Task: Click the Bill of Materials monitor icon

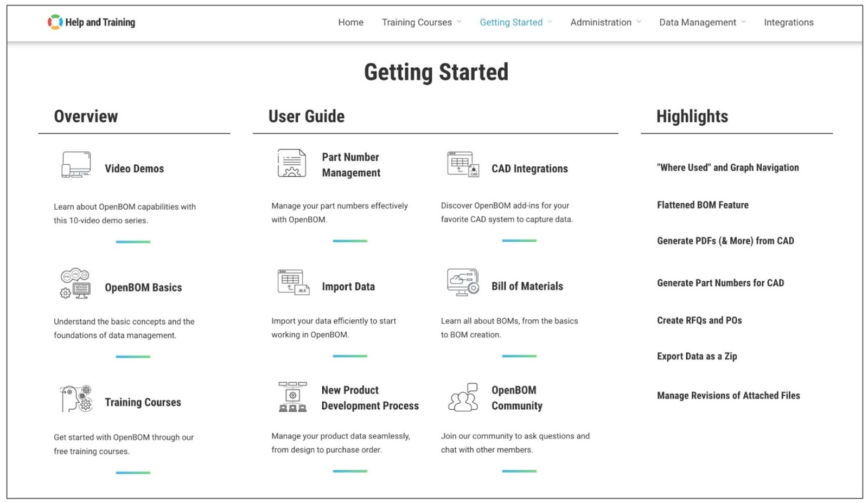Action: point(463,282)
